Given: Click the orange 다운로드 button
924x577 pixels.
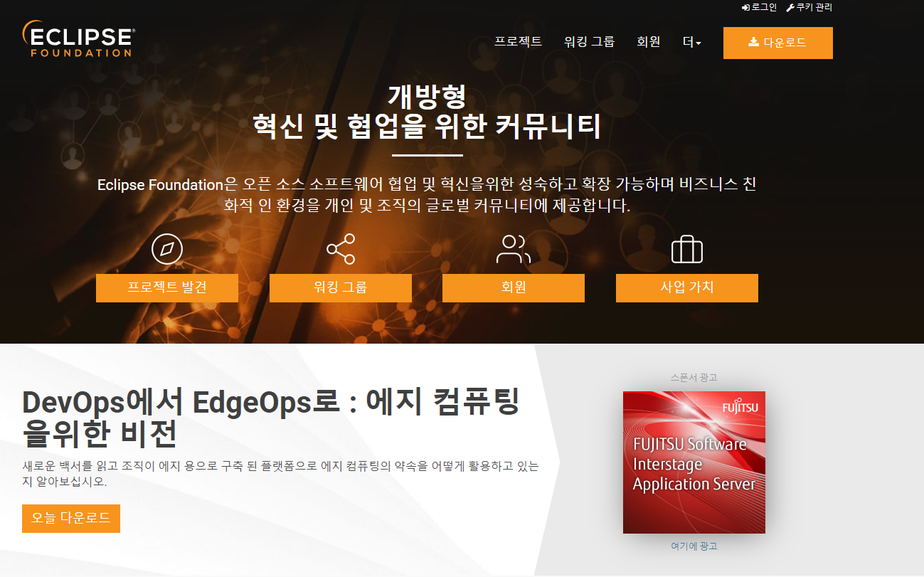Looking at the screenshot, I should click(778, 43).
